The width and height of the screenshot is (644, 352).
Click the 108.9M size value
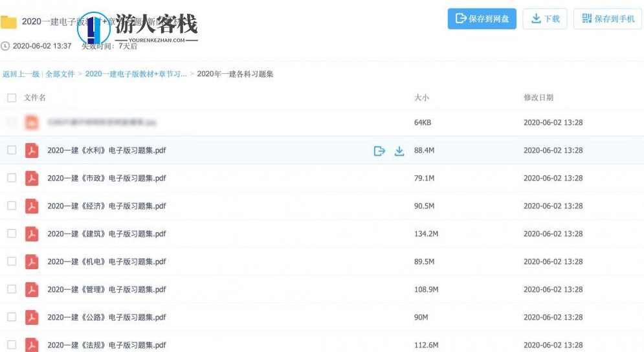pyautogui.click(x=427, y=290)
